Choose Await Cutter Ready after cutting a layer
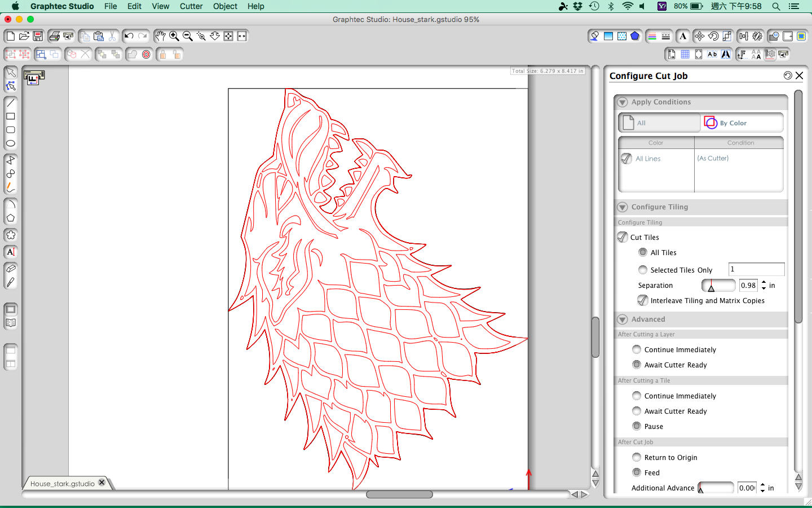 point(637,365)
